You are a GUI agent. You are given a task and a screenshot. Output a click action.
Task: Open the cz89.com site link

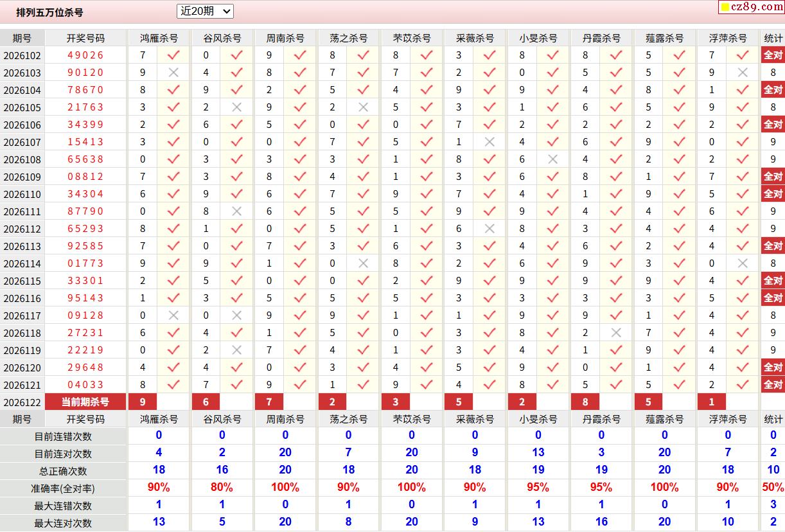751,7
